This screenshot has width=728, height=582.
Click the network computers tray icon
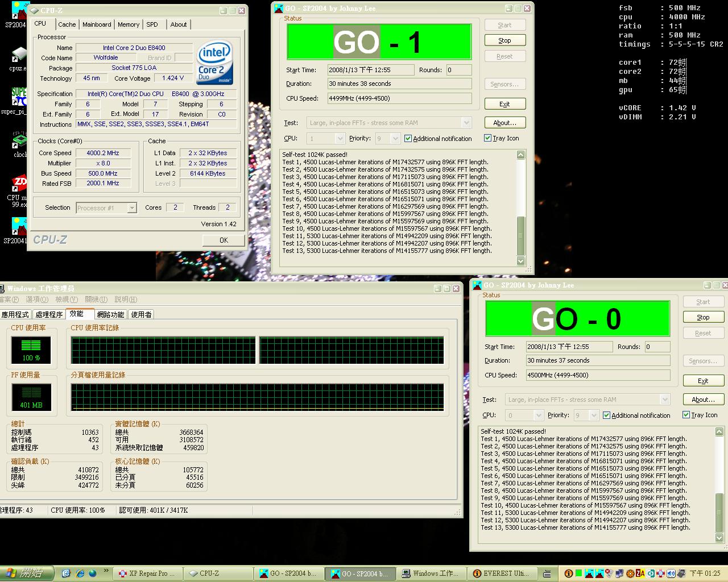(619, 573)
